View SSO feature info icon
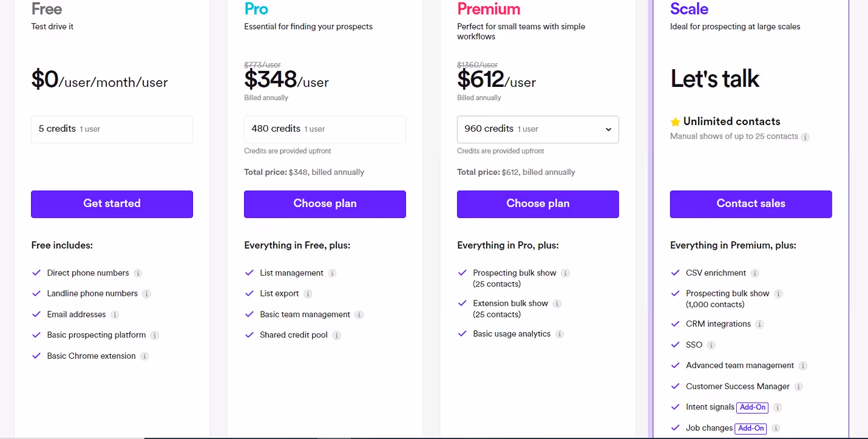 click(710, 344)
